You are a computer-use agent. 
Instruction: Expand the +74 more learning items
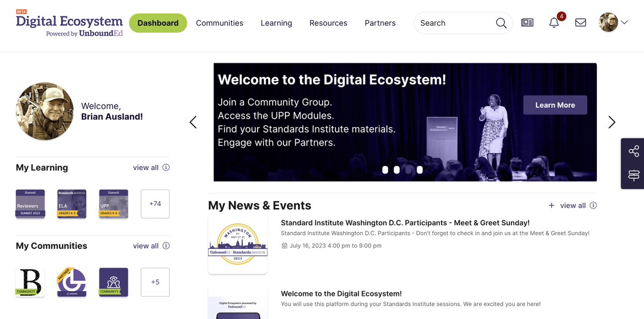[x=155, y=204]
